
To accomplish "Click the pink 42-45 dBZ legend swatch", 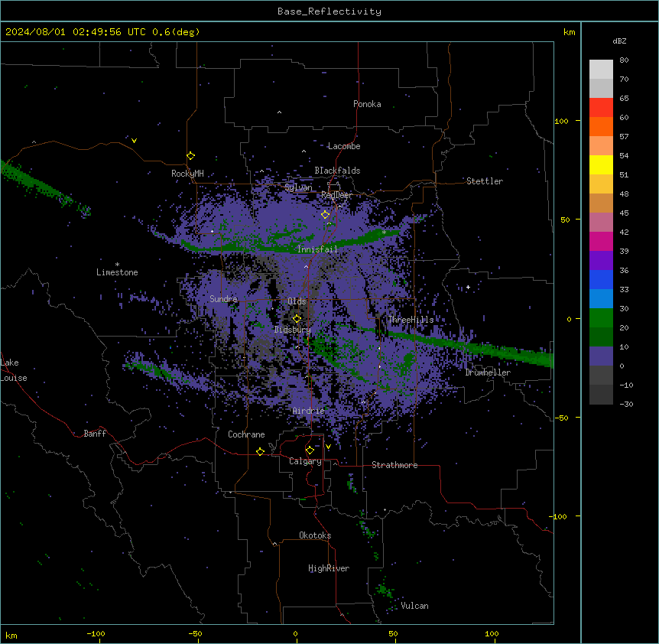I will coord(601,223).
